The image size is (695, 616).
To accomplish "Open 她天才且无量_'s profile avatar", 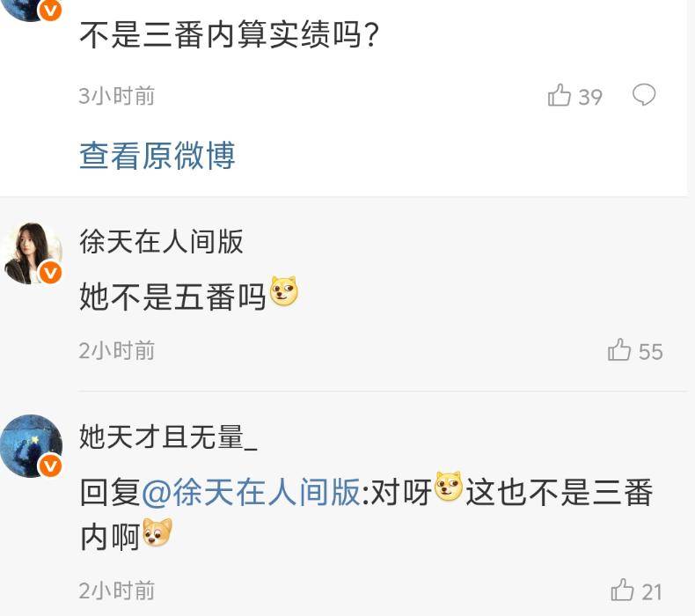I will coord(31,446).
